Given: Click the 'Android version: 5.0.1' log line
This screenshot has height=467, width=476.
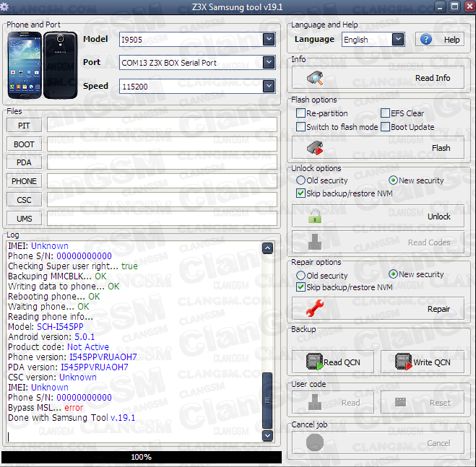Looking at the screenshot, I should point(51,337).
